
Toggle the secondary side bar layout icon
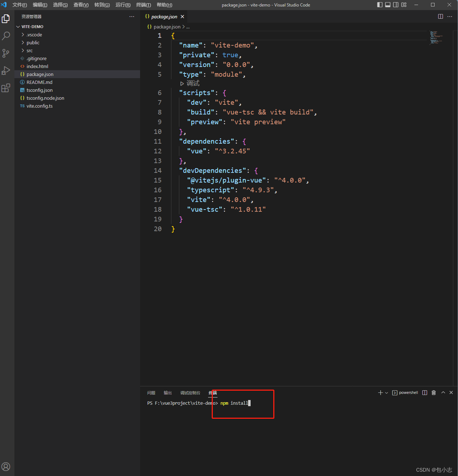(396, 5)
